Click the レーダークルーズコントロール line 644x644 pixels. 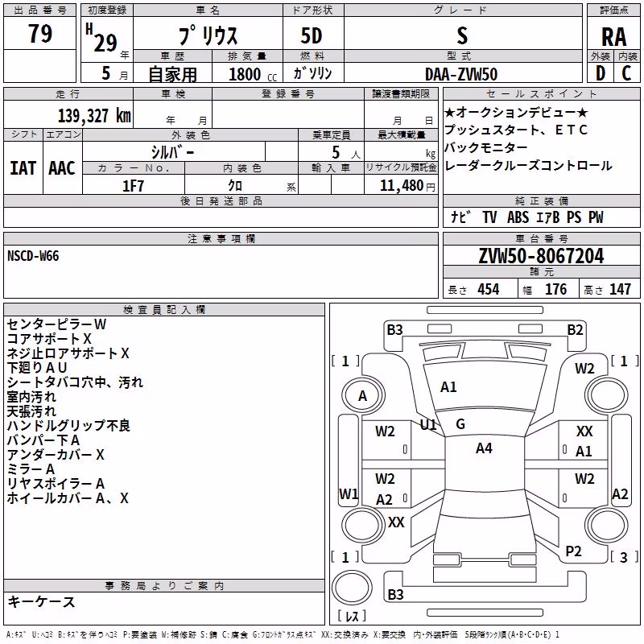528,166
